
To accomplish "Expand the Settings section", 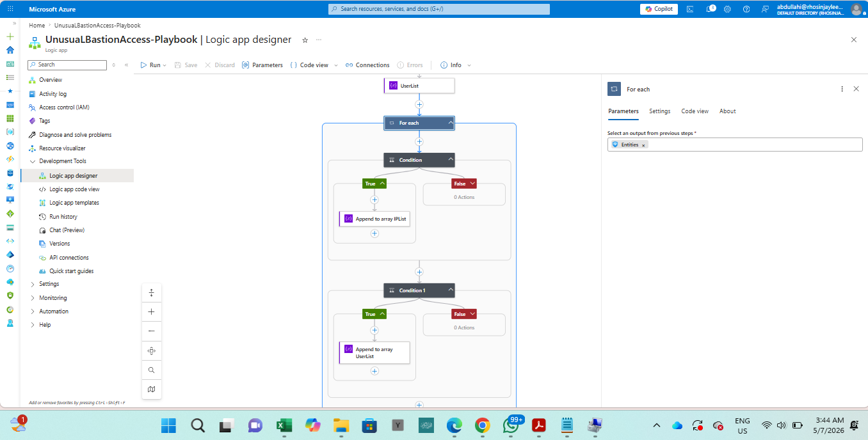I will click(33, 284).
